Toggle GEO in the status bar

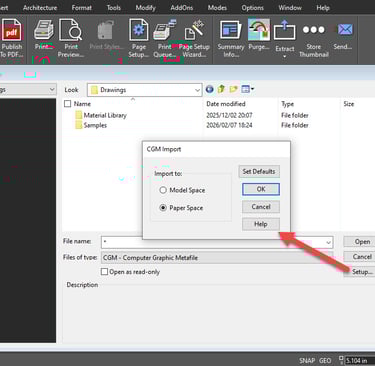325,361
